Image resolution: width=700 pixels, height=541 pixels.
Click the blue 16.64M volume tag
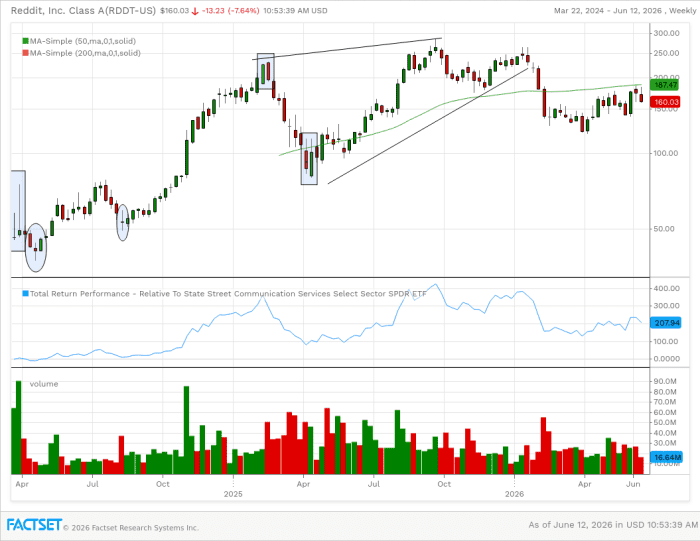pyautogui.click(x=667, y=458)
